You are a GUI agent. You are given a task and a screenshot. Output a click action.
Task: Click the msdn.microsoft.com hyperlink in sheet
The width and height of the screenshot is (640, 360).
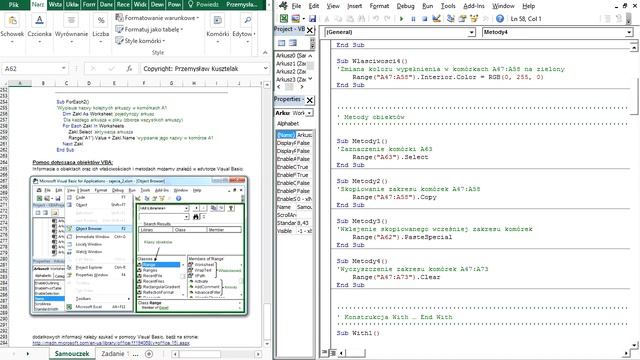point(111,343)
